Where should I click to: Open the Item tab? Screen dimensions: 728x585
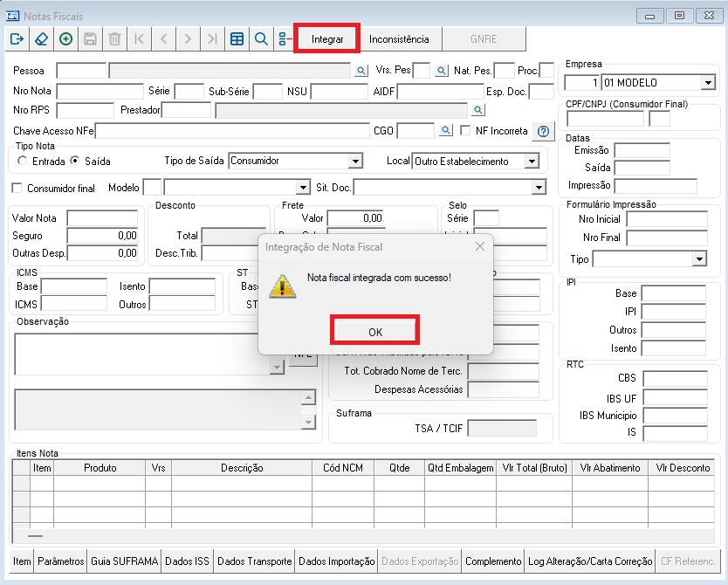(22, 561)
